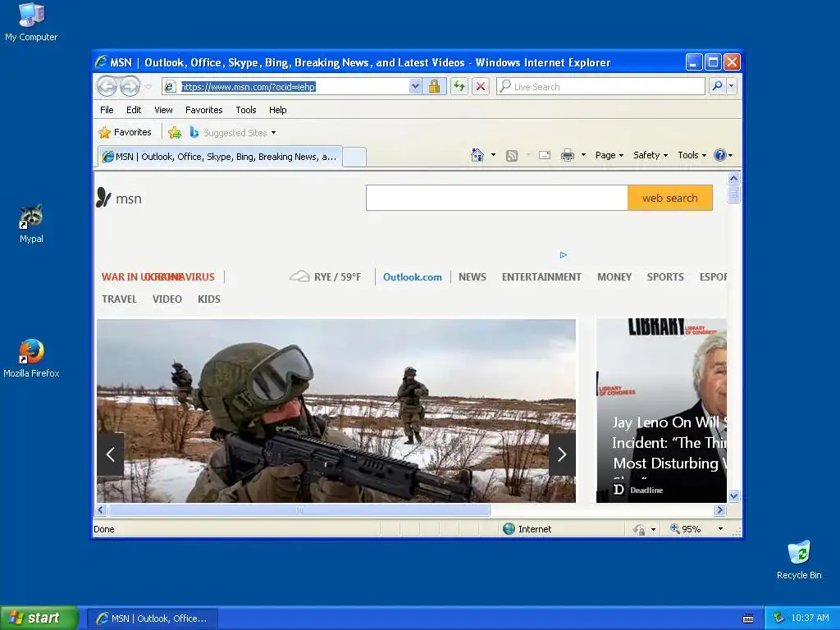840x630 pixels.
Task: View the security lock report icon
Action: [x=435, y=86]
